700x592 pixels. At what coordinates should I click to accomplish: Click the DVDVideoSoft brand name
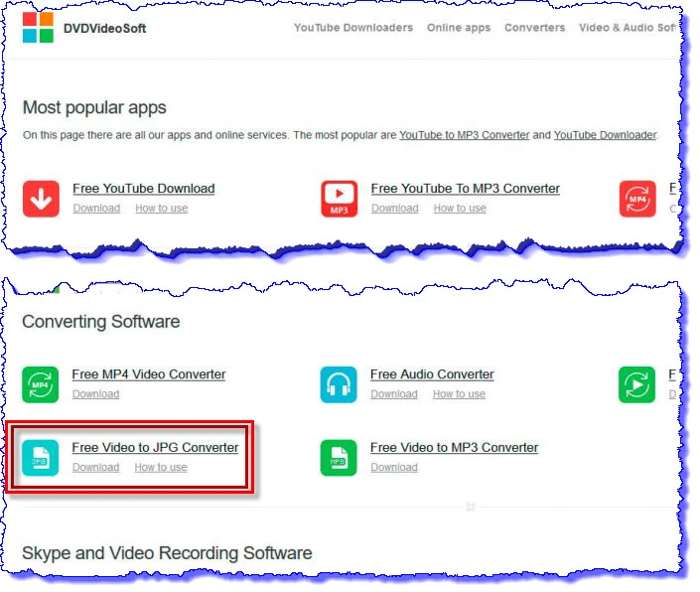(104, 28)
